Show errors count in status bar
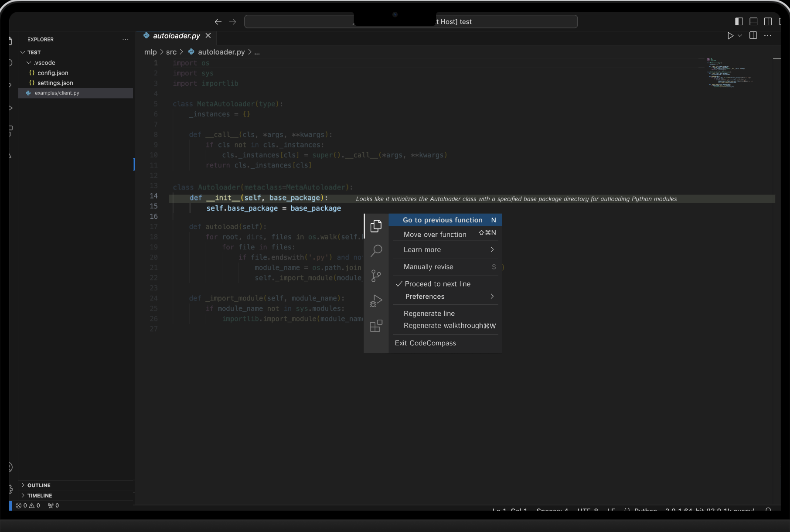Image resolution: width=790 pixels, height=532 pixels. tap(21, 505)
